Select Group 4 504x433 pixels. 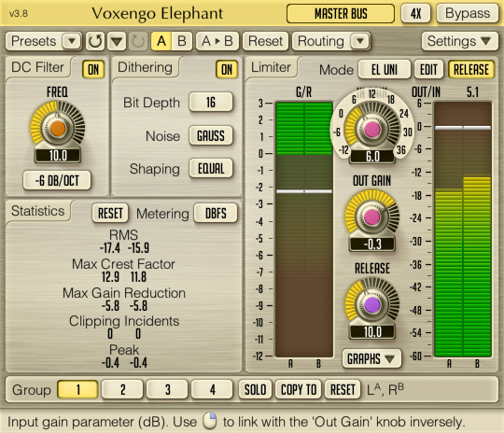tap(212, 389)
